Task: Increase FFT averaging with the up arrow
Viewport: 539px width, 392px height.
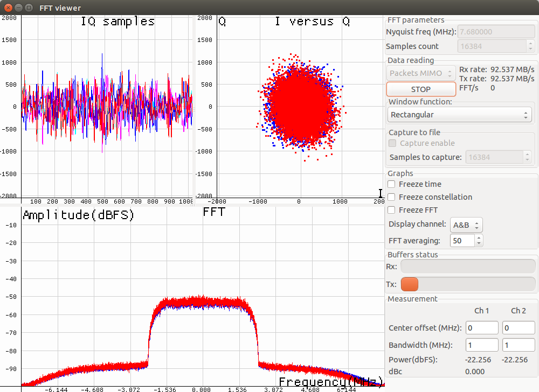Action: coord(479,237)
